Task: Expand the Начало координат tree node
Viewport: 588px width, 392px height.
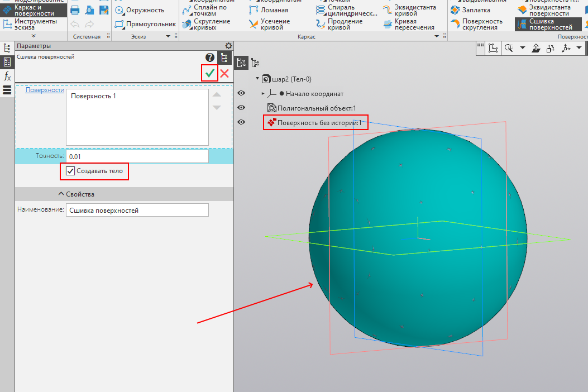Action: 263,93
